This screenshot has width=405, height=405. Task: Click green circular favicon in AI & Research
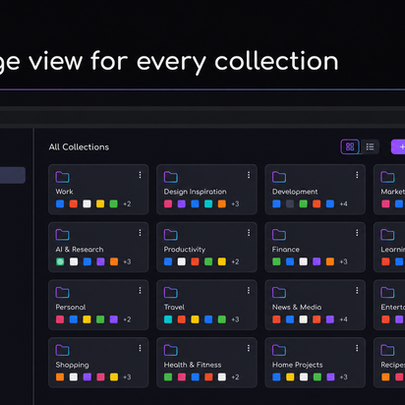[x=60, y=262]
